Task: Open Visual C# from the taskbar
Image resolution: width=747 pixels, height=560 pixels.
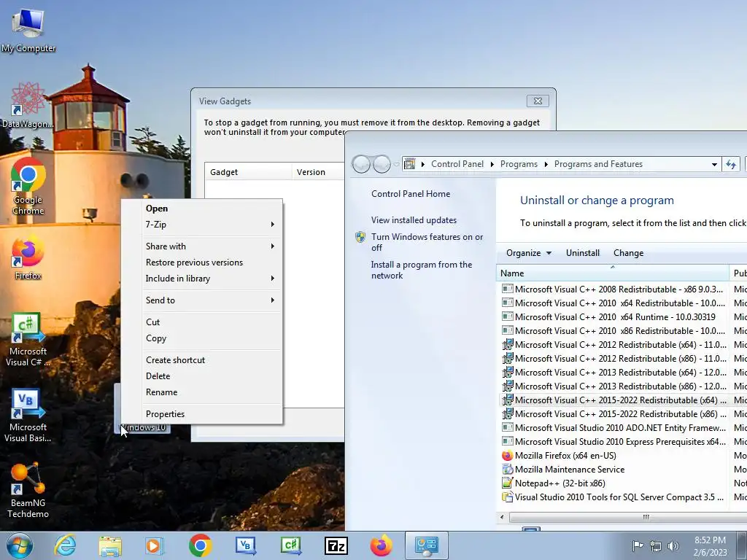Action: [x=290, y=545]
